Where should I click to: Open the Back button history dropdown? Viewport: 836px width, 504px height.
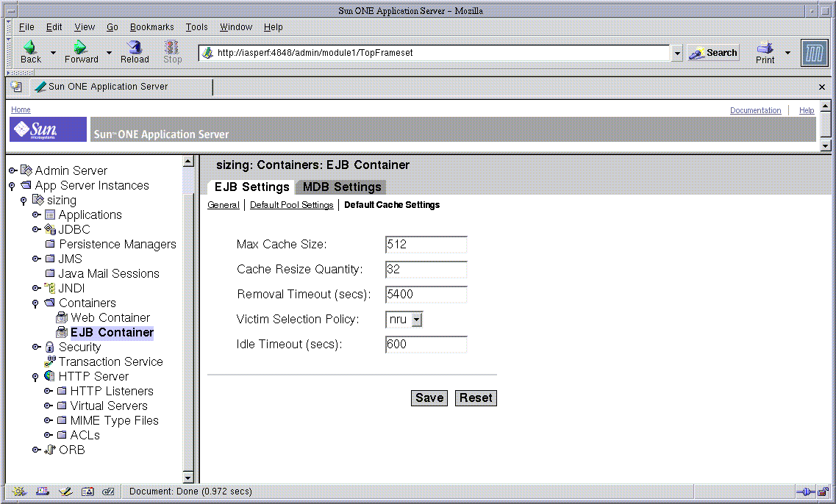coord(53,53)
